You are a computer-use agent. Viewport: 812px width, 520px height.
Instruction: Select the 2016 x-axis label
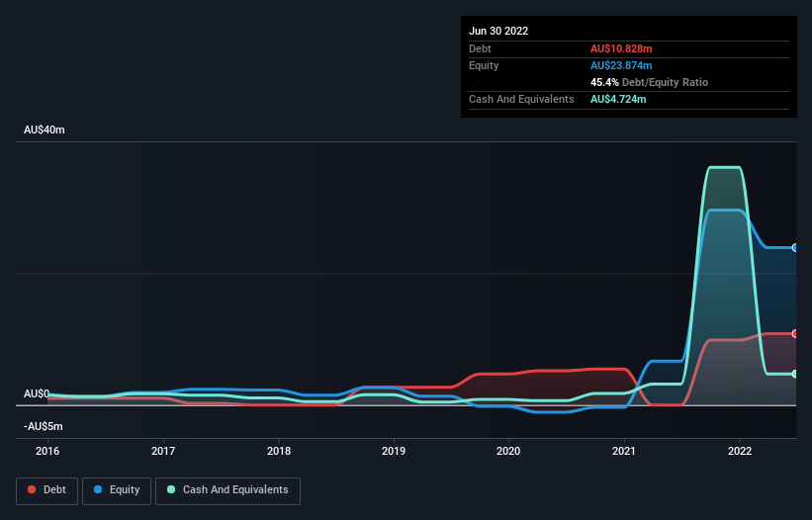coord(47,451)
